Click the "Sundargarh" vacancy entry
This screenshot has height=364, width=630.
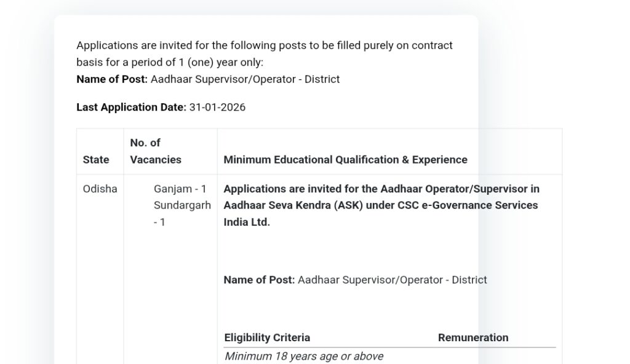(182, 205)
